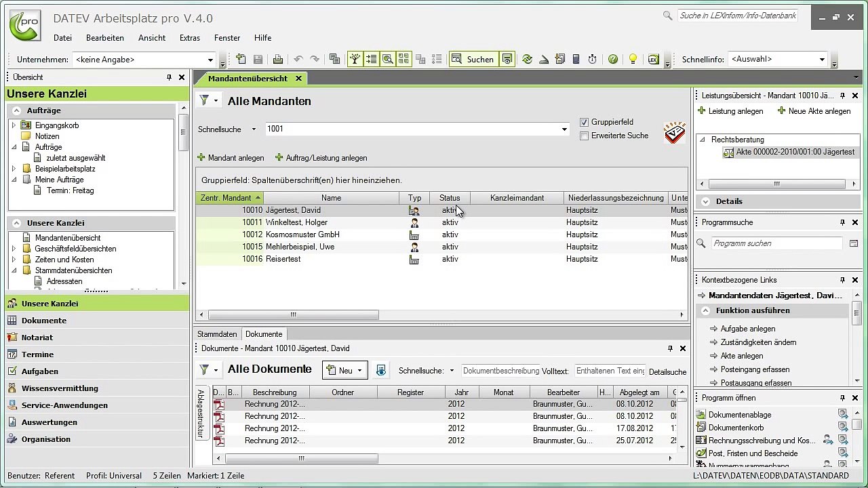The width and height of the screenshot is (868, 488).
Task: Toggle the magnifier preview pane icon
Action: [x=387, y=60]
